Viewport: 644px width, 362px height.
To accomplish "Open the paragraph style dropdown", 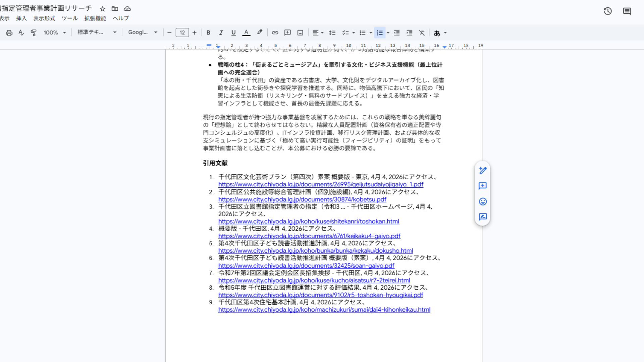I will tap(97, 33).
